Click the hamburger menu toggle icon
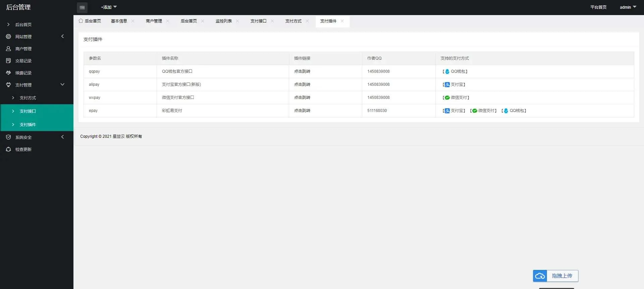 pos(82,7)
